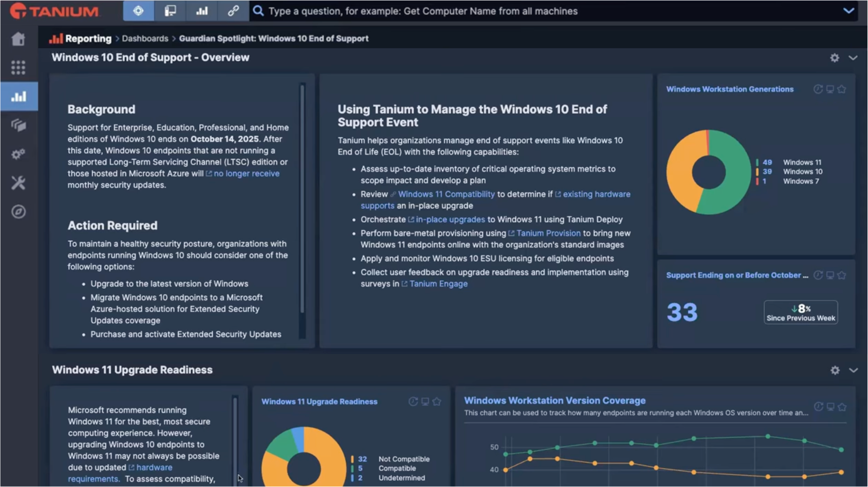
Task: Collapse the Windows 11 Upgrade Readiness section
Action: [853, 370]
